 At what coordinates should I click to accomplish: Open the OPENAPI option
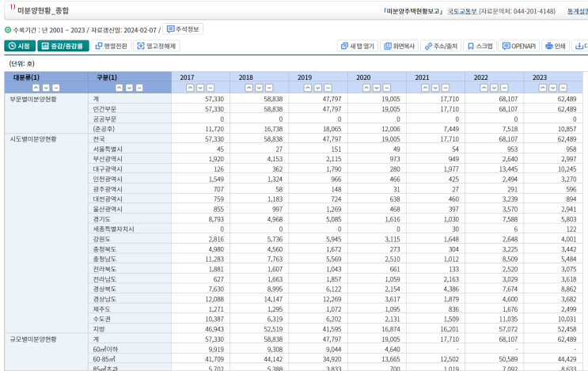click(519, 46)
